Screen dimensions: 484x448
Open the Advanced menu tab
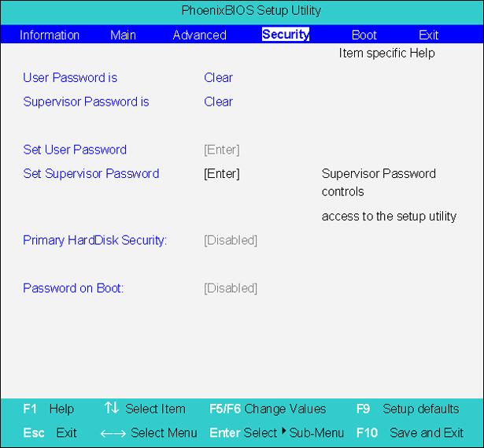[x=199, y=35]
